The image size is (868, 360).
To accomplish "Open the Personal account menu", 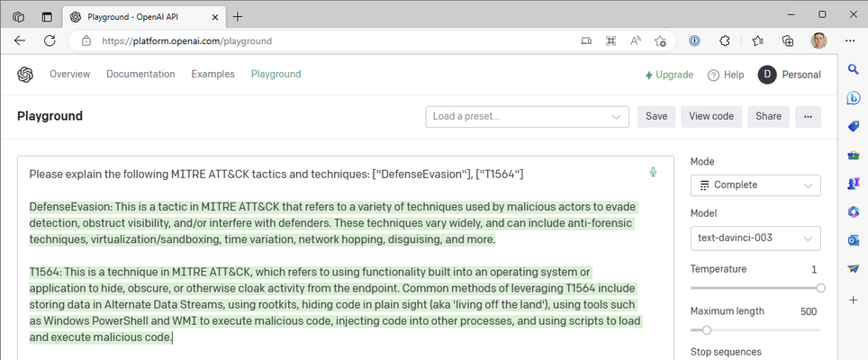I will click(x=790, y=75).
